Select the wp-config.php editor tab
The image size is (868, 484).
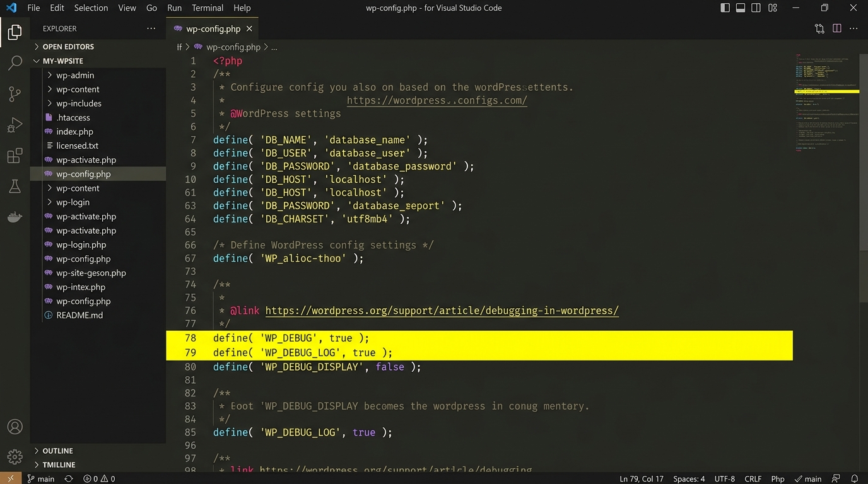coord(213,28)
